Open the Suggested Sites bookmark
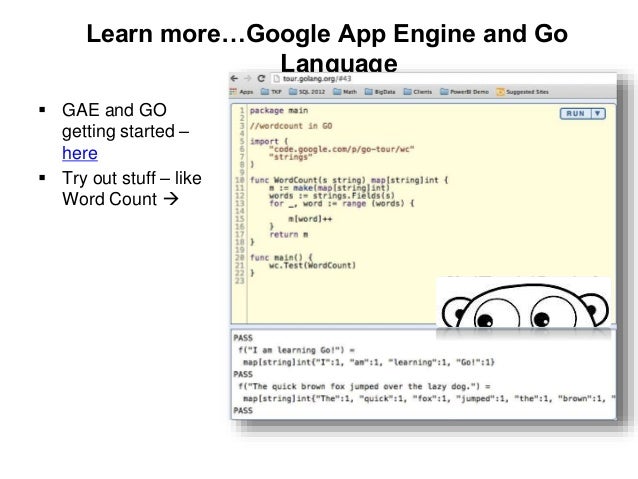This screenshot has width=638, height=479. click(522, 92)
